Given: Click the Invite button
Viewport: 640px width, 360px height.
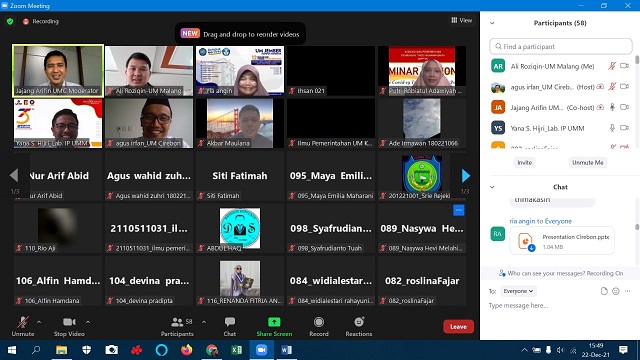Looking at the screenshot, I should tap(524, 162).
